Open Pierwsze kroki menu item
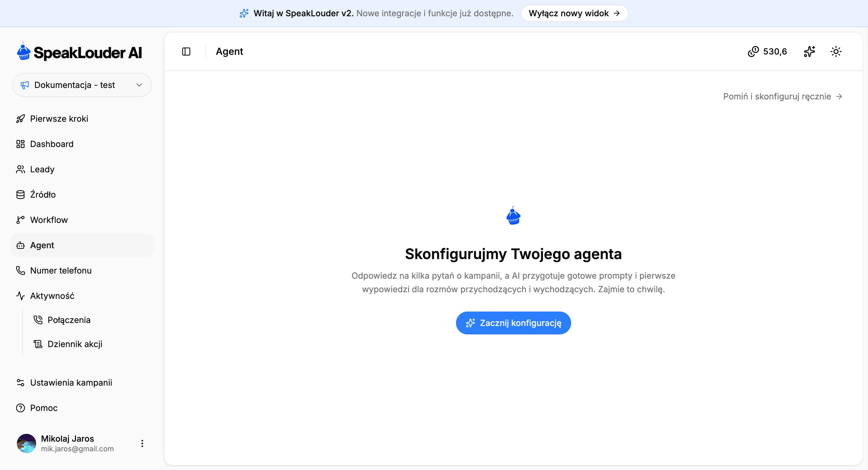Image resolution: width=868 pixels, height=470 pixels. click(82, 119)
